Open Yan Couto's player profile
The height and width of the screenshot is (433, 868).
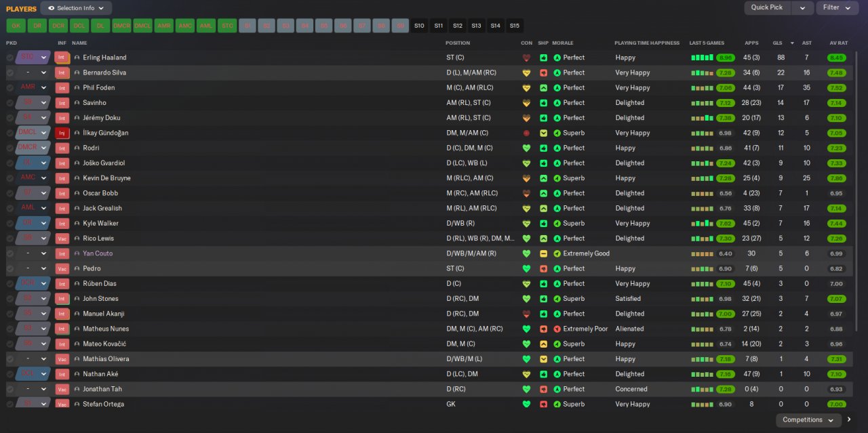click(98, 253)
